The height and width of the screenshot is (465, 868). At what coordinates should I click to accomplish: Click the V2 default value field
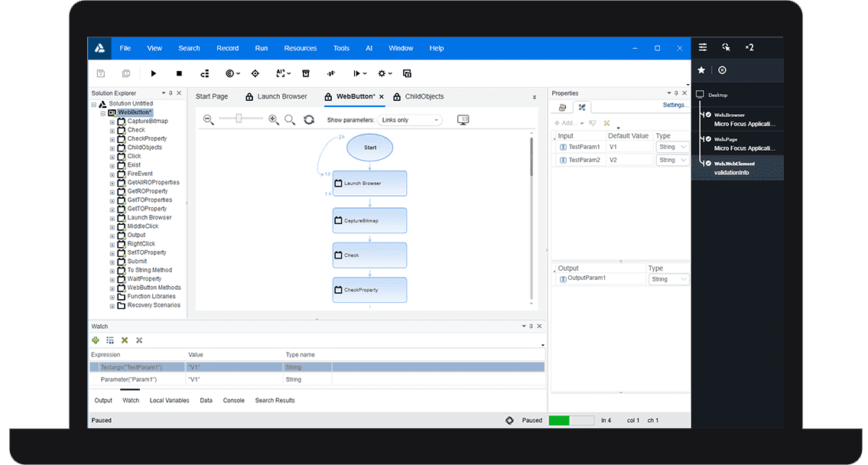[630, 160]
